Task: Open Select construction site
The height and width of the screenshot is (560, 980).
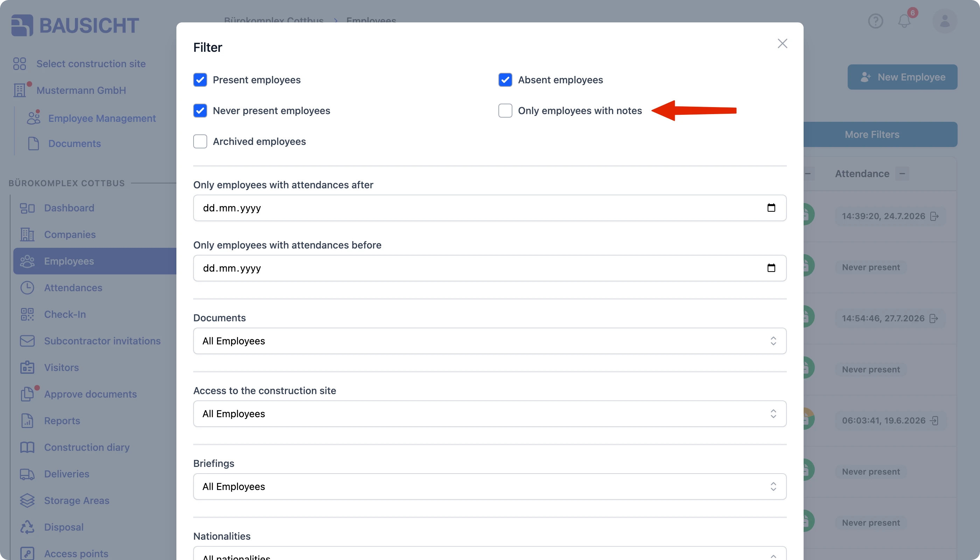Action: 91,63
